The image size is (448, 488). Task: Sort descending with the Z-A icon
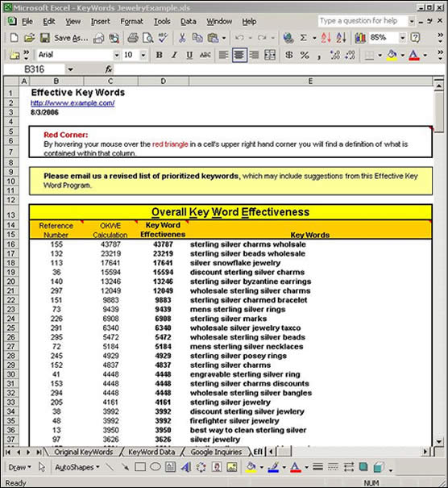tap(341, 38)
